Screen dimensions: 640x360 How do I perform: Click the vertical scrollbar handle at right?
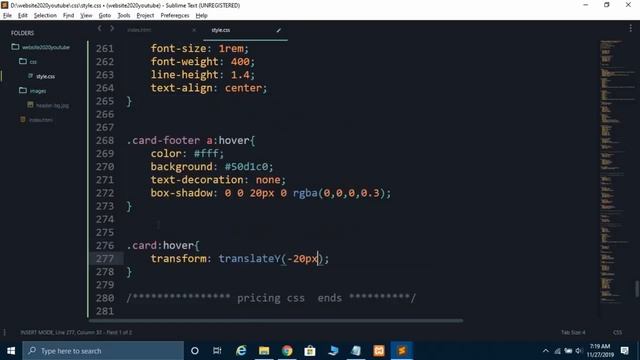pos(637,289)
